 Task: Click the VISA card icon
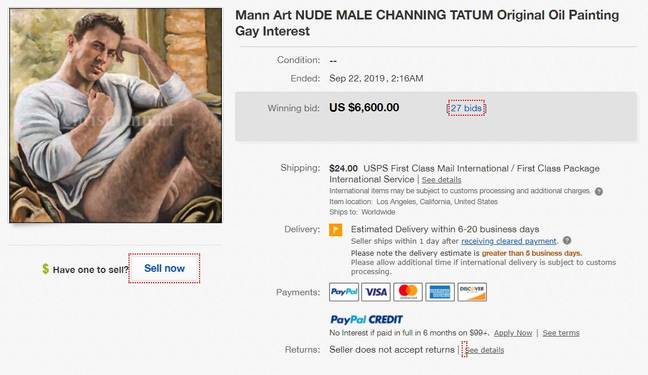[x=376, y=292]
